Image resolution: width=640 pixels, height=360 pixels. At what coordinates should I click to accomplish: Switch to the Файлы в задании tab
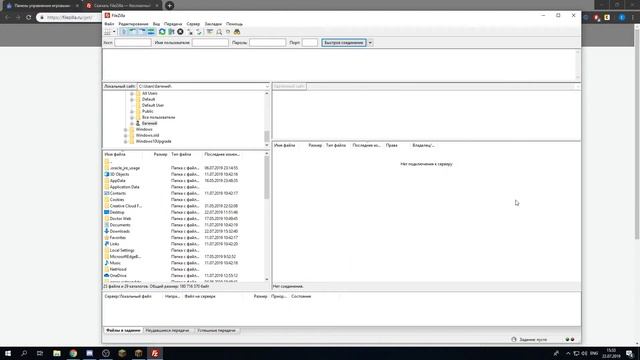pos(123,331)
